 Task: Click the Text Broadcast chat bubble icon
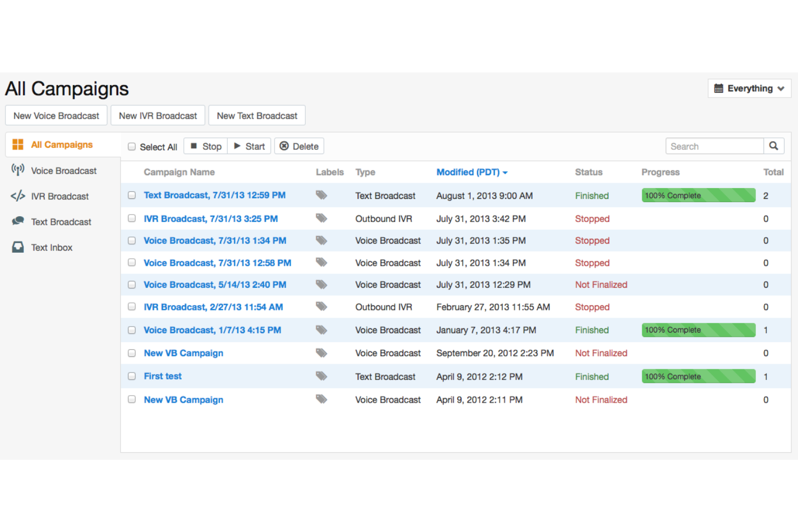coord(18,222)
